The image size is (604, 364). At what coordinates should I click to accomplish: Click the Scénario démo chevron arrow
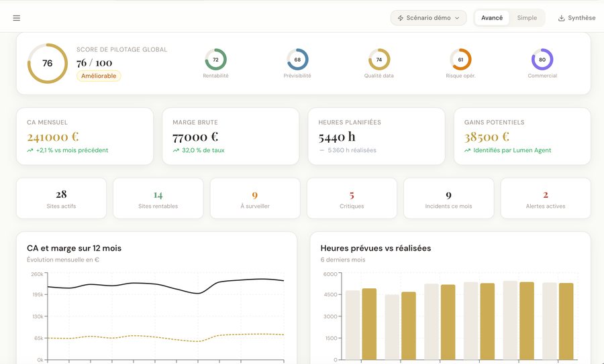pyautogui.click(x=457, y=18)
